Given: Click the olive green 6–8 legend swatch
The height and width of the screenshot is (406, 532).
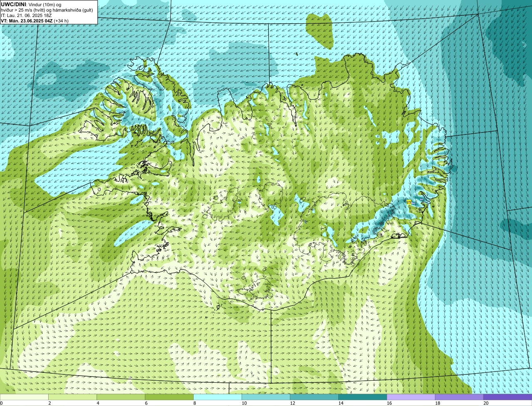Looking at the screenshot, I should point(169,397).
